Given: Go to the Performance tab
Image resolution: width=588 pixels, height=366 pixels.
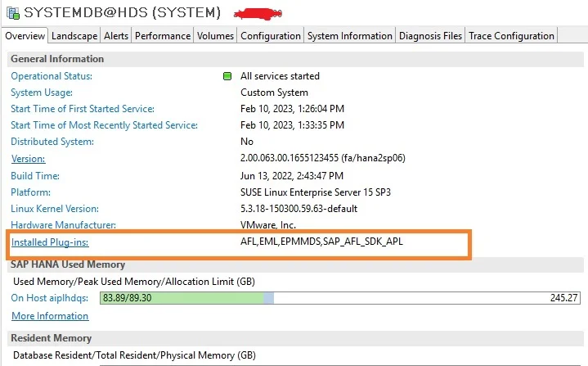Looking at the screenshot, I should [x=163, y=36].
